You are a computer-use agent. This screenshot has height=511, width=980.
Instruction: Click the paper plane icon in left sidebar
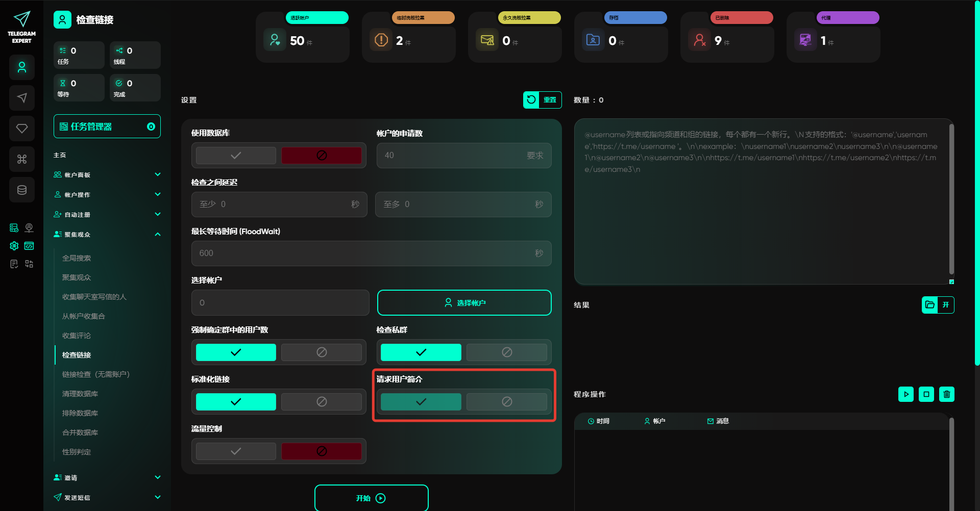(x=22, y=98)
